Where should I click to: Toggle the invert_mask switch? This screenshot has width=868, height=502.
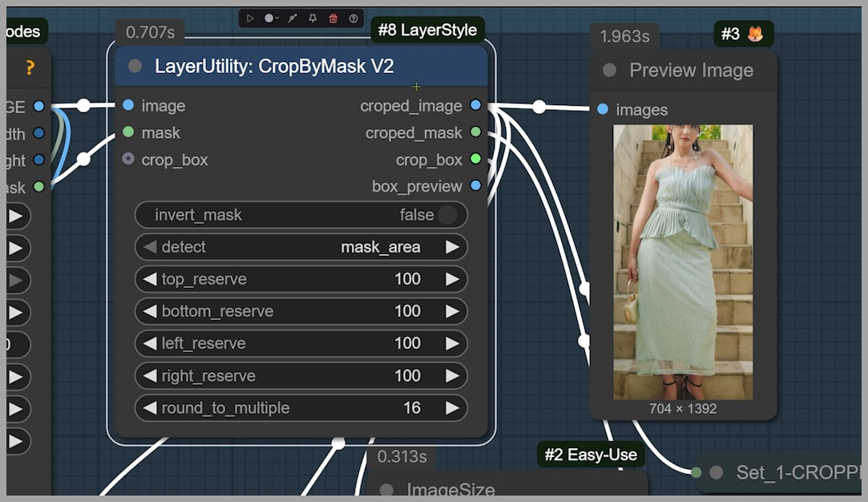point(446,215)
